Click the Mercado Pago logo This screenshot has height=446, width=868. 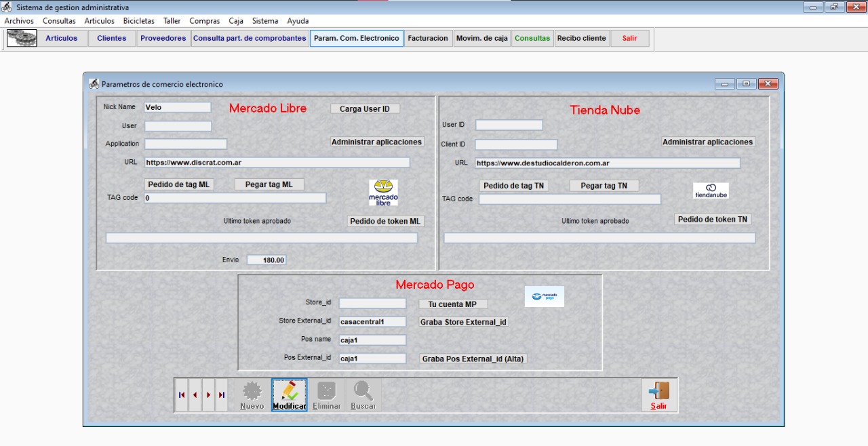(545, 296)
